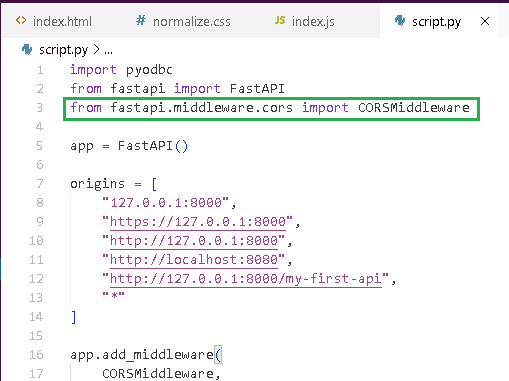Screen dimensions: 509x381
Task: Click line number 7 in the gutter
Action: (x=40, y=184)
